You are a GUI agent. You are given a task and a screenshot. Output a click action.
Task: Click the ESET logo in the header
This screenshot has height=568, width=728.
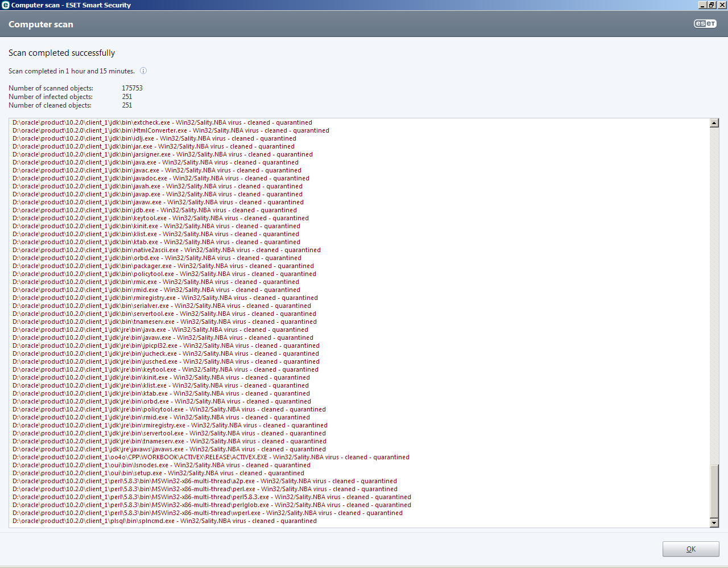pos(705,24)
